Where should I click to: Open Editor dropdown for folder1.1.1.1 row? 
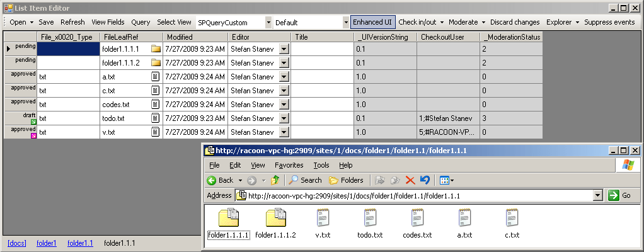pyautogui.click(x=284, y=49)
